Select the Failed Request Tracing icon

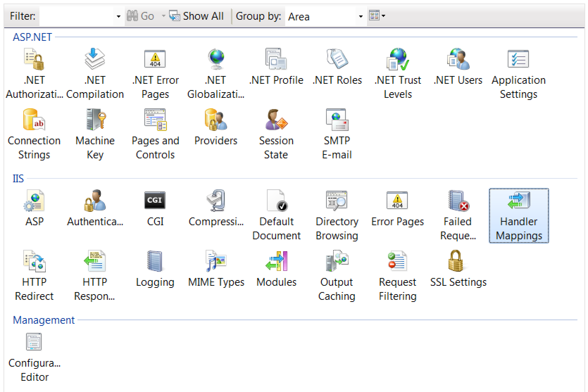point(458,201)
